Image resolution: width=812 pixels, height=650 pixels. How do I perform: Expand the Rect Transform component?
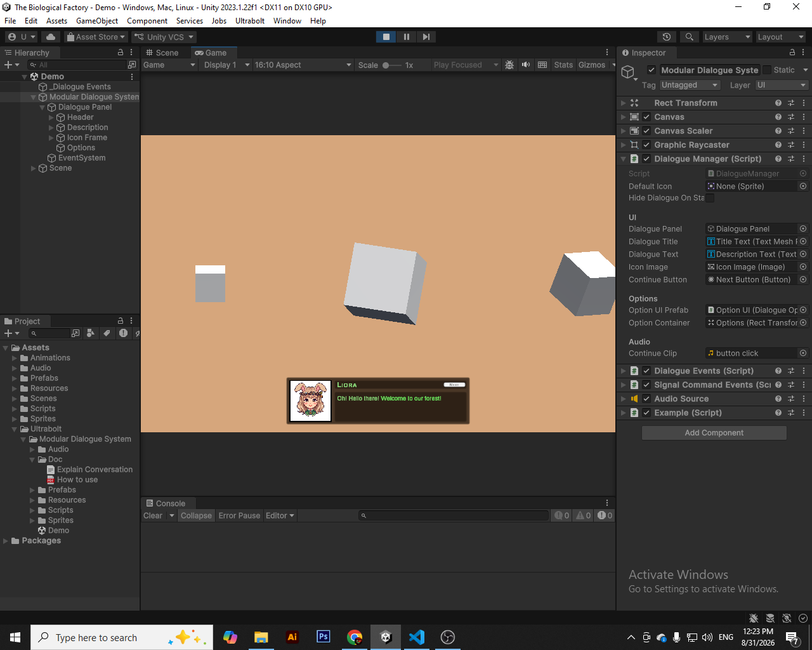coord(624,103)
